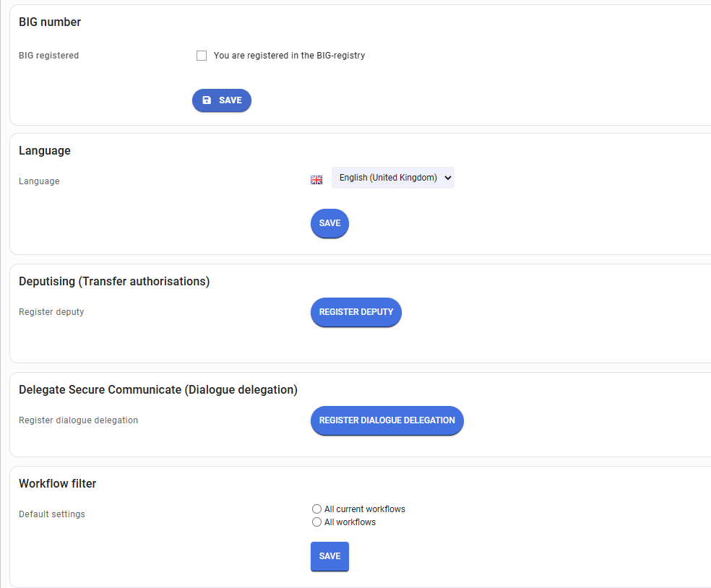The width and height of the screenshot is (711, 588).
Task: Click the 'Register dialogue delegation' field label
Action: (79, 420)
